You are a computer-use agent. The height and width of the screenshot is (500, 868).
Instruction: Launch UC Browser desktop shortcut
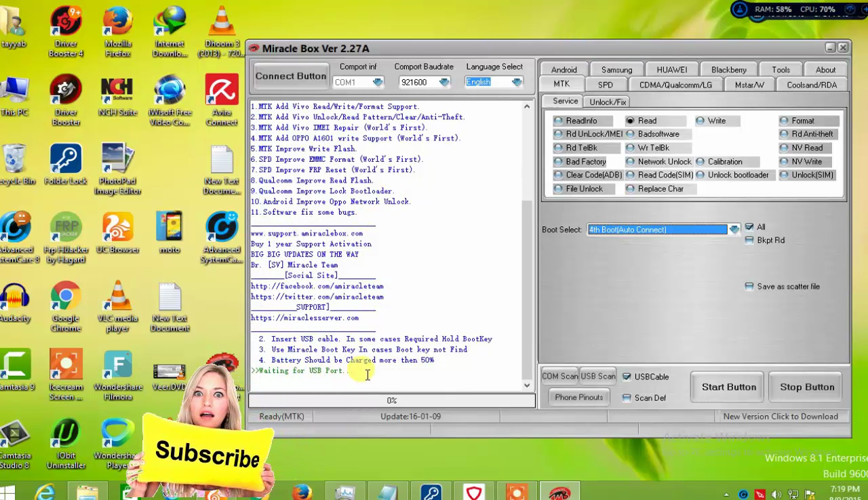[118, 233]
